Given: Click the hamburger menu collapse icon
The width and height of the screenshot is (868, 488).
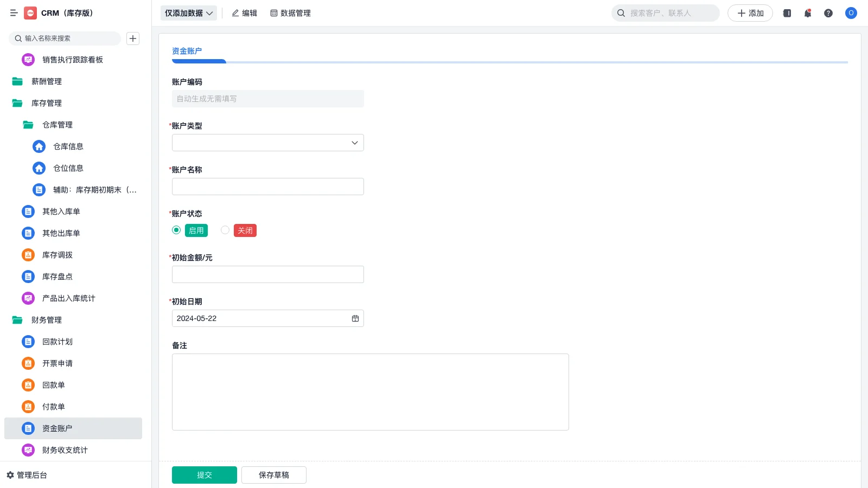Looking at the screenshot, I should (x=14, y=13).
